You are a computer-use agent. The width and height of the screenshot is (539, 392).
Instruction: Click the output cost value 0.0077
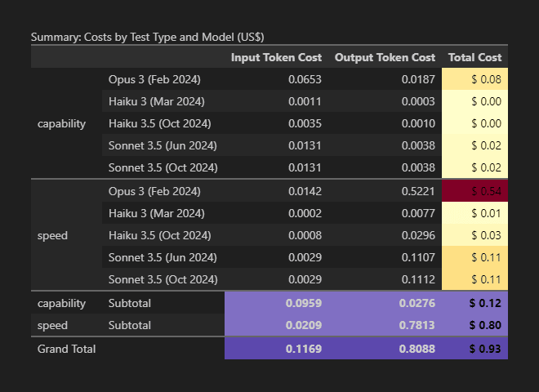418,213
